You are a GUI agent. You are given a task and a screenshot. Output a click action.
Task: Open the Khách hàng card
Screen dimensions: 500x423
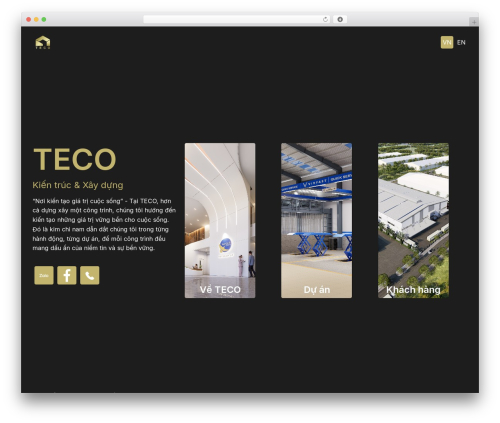pyautogui.click(x=413, y=220)
